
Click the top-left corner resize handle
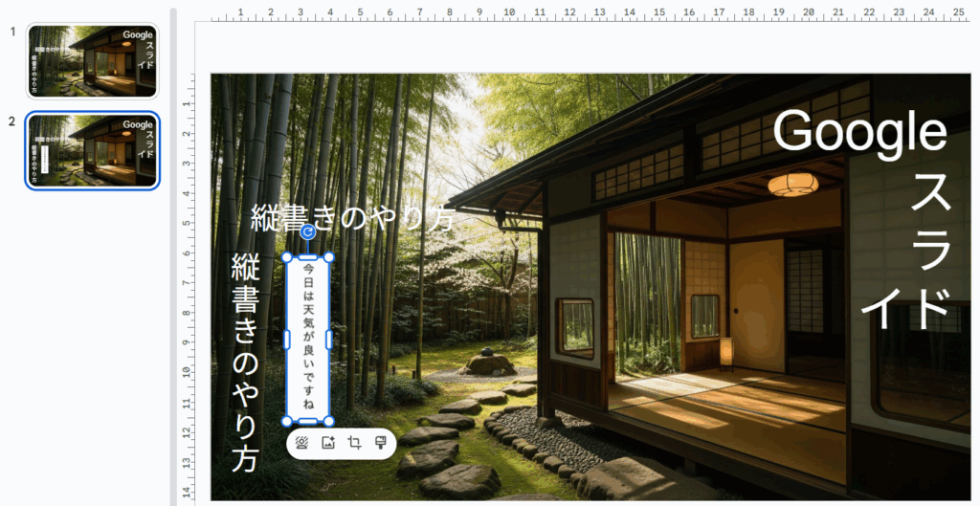[x=287, y=257]
